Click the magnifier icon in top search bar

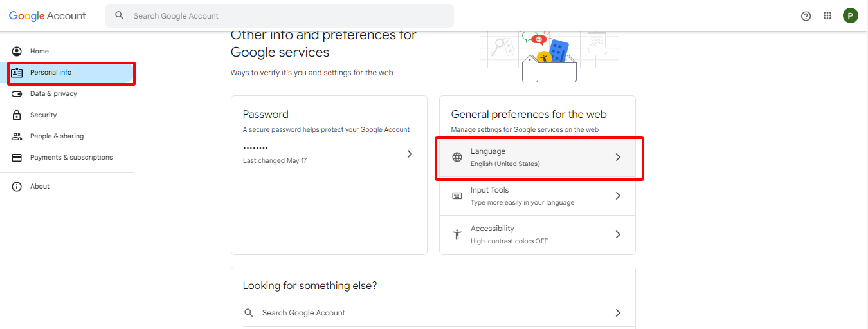click(x=119, y=16)
